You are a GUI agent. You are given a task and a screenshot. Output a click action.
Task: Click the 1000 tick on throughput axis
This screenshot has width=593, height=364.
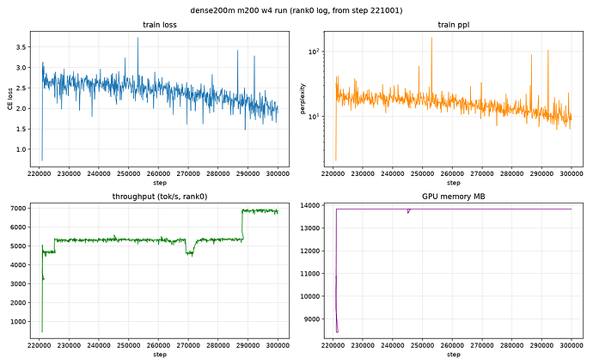pyautogui.click(x=19, y=322)
